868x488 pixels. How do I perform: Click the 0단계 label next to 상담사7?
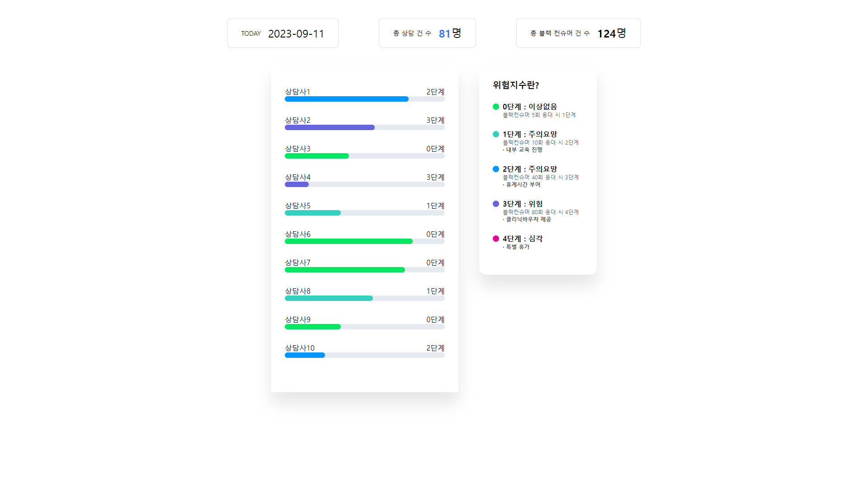click(435, 263)
